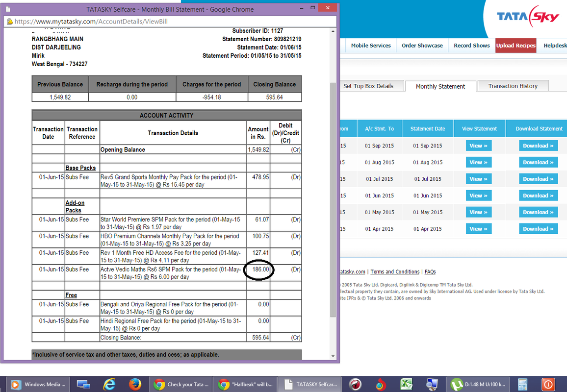Open Record Shows menu item

(x=471, y=46)
